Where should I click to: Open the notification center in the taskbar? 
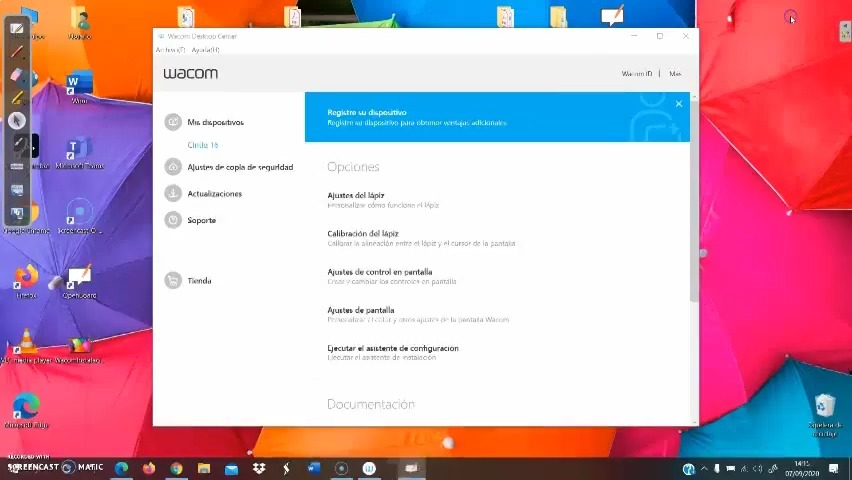pos(834,469)
